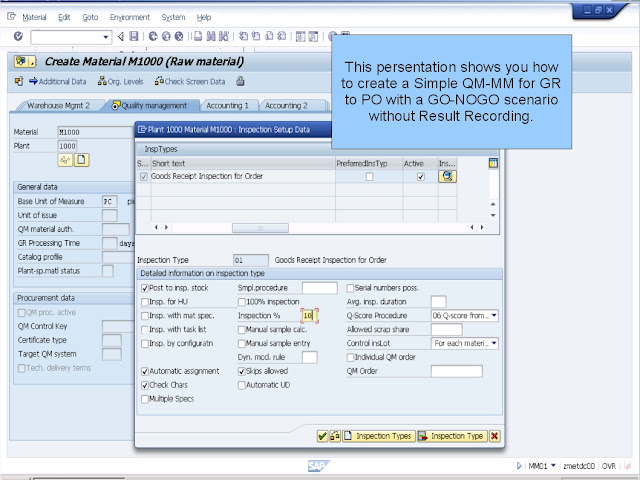The image size is (640, 480).
Task: Open the Q-Score Procedure dropdown
Action: tap(494, 316)
